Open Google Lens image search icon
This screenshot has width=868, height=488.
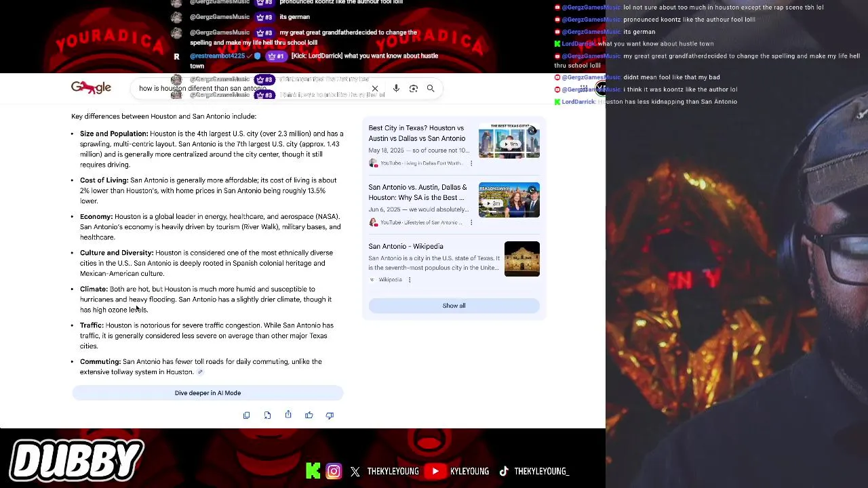pyautogui.click(x=414, y=89)
